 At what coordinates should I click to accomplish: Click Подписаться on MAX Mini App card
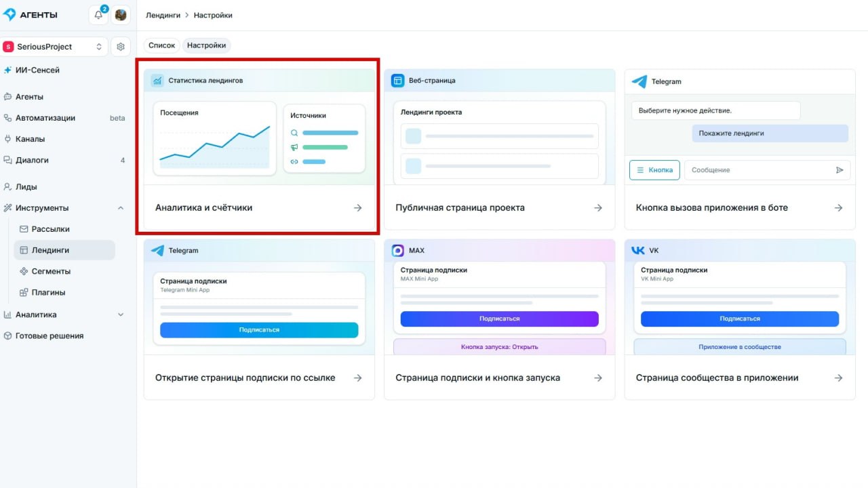pyautogui.click(x=500, y=319)
